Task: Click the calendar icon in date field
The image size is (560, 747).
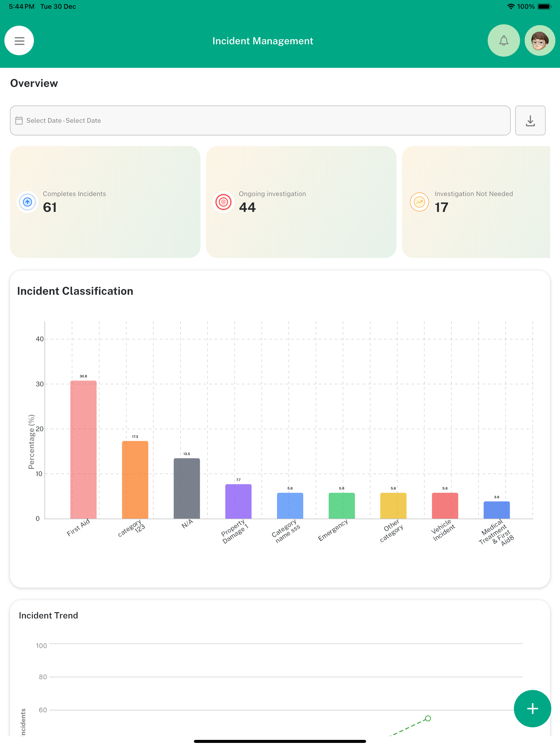Action: [19, 121]
